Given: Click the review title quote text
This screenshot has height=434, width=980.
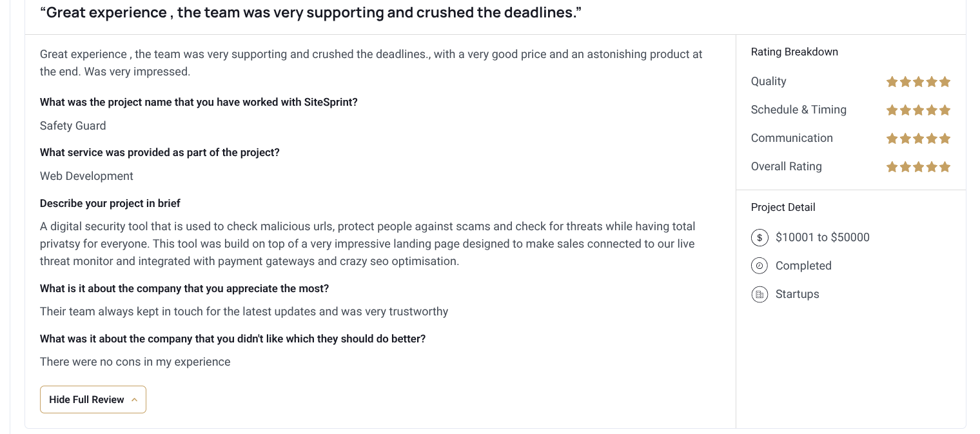Looking at the screenshot, I should [310, 12].
